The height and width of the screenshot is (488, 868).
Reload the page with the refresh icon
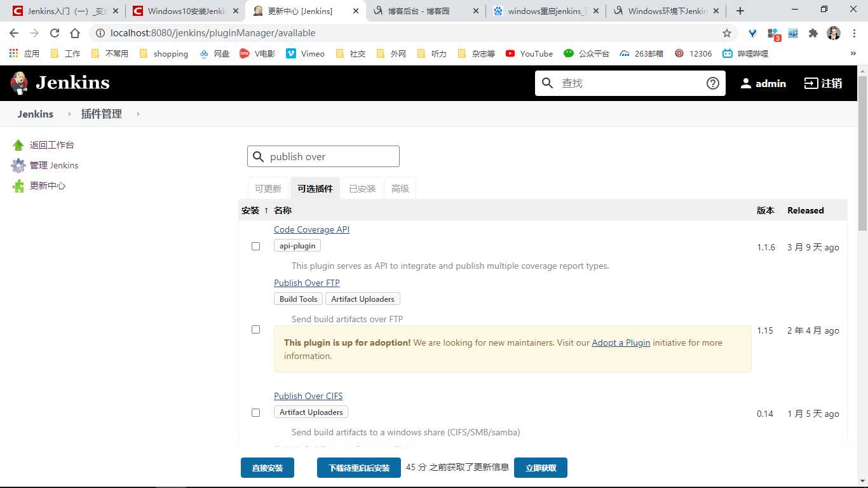coord(55,33)
